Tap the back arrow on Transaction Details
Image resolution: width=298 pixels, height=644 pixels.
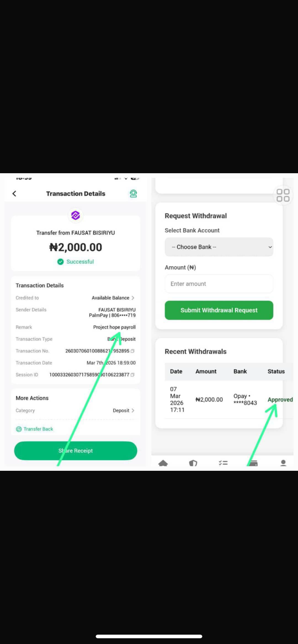pos(14,194)
